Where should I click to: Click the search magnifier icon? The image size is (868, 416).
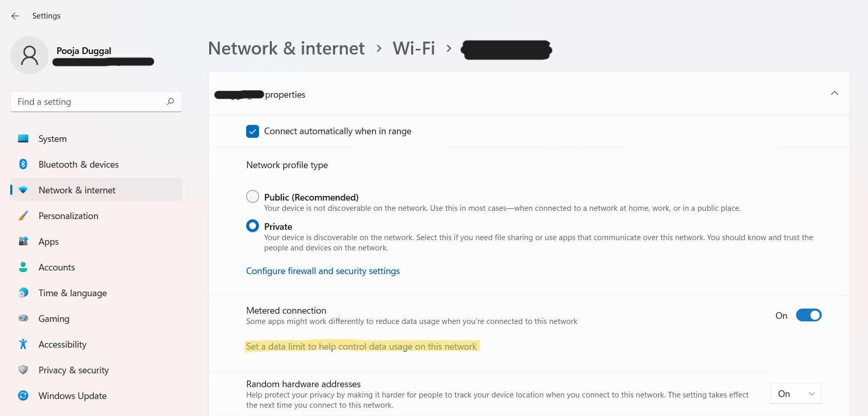pyautogui.click(x=171, y=102)
